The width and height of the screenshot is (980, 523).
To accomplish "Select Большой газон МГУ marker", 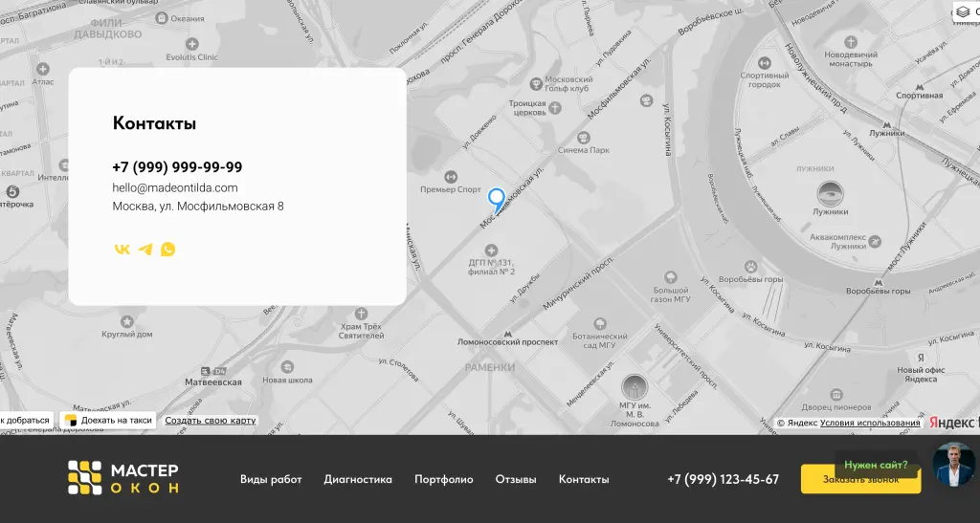I will point(671,277).
